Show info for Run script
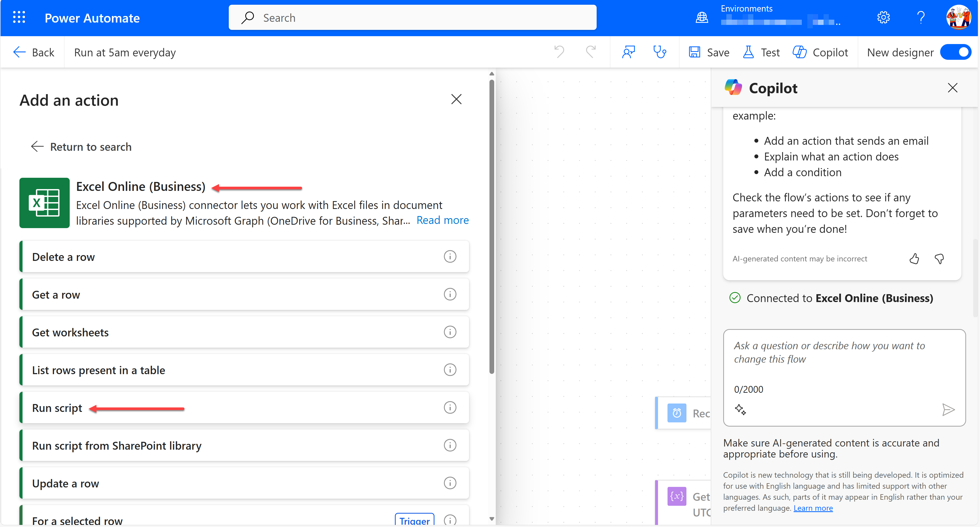Image resolution: width=980 pixels, height=527 pixels. (450, 407)
